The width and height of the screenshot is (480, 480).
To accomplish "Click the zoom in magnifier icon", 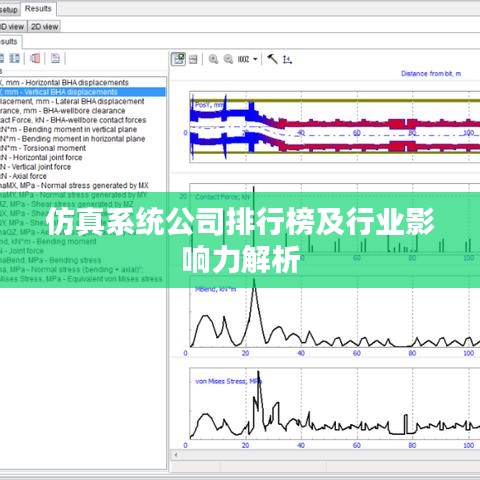I will (213, 59).
